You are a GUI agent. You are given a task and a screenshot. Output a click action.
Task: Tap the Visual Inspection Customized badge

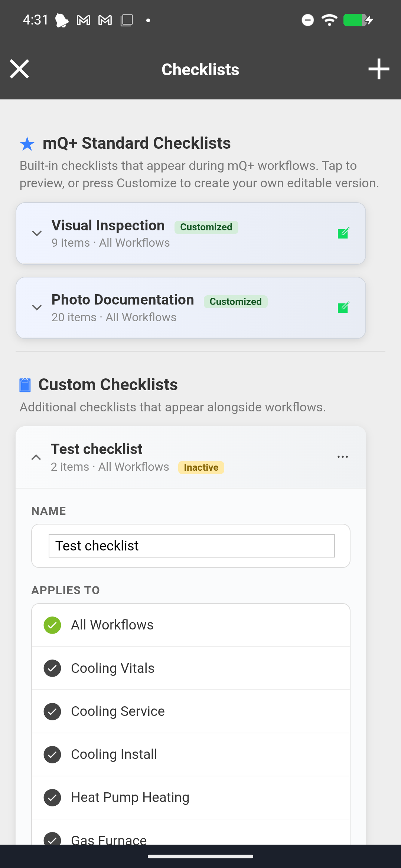[x=206, y=227]
